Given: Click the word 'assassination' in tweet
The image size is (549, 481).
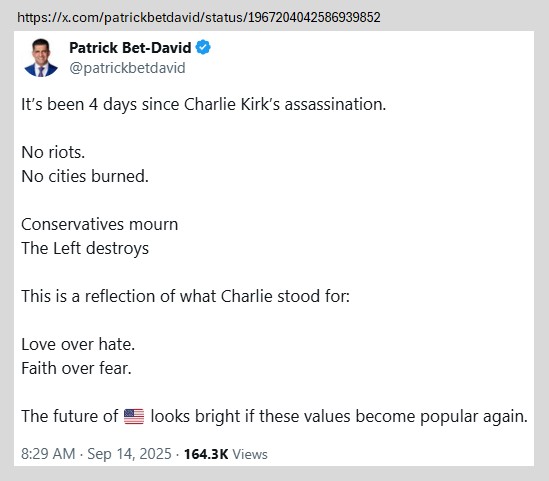Looking at the screenshot, I should 335,104.
